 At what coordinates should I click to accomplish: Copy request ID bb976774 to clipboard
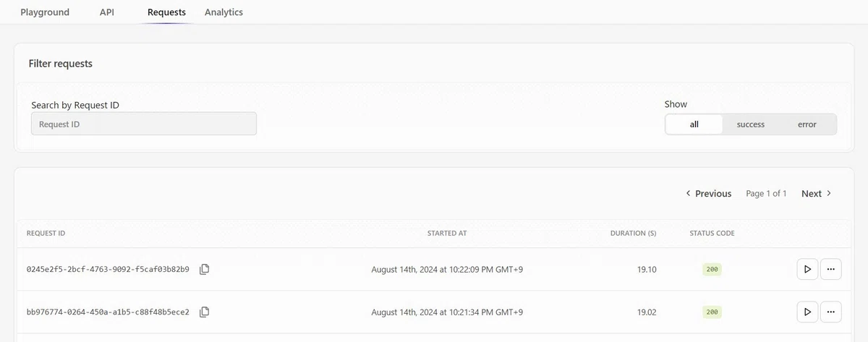click(x=205, y=312)
